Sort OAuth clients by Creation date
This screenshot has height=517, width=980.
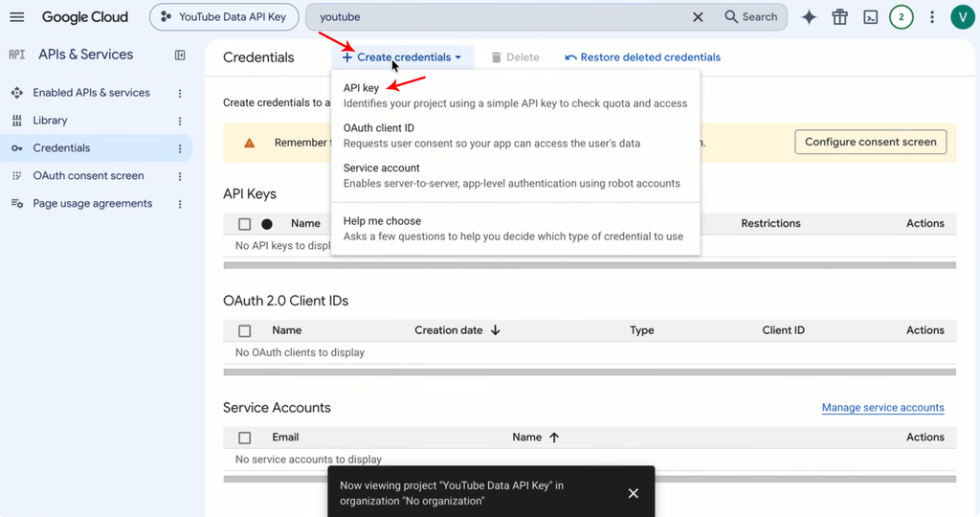(x=457, y=330)
